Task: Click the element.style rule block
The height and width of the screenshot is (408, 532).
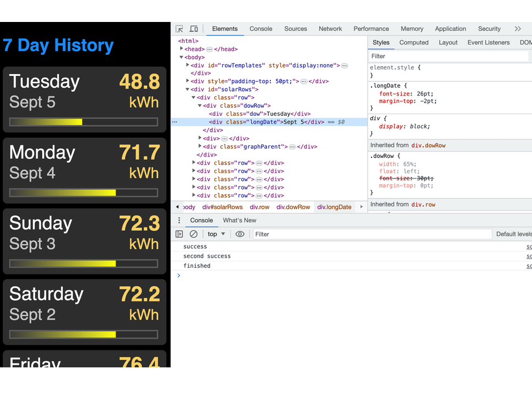Action: (450, 71)
